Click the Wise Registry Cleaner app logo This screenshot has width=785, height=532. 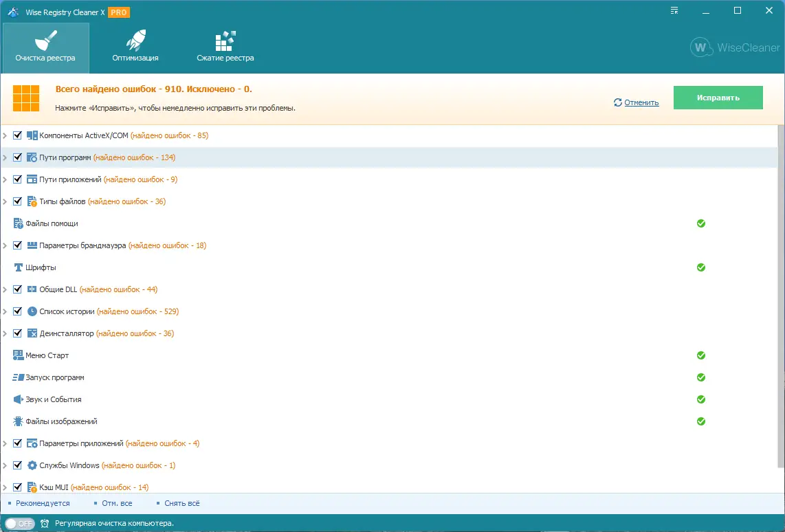coord(13,12)
